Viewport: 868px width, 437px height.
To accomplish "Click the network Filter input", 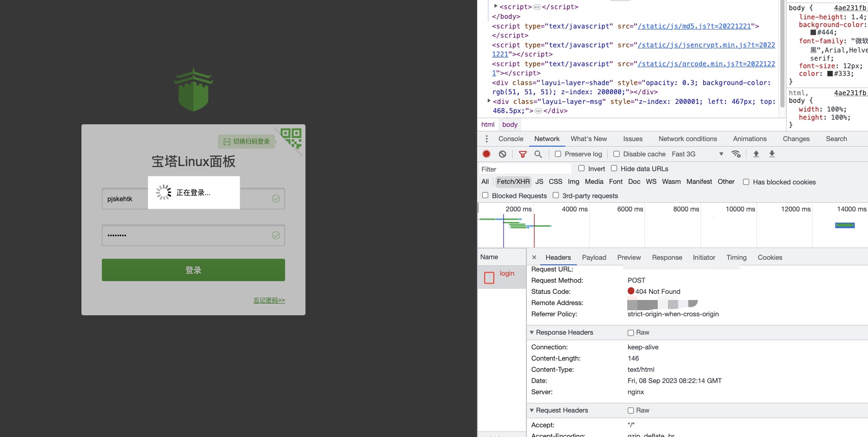I will [x=524, y=169].
